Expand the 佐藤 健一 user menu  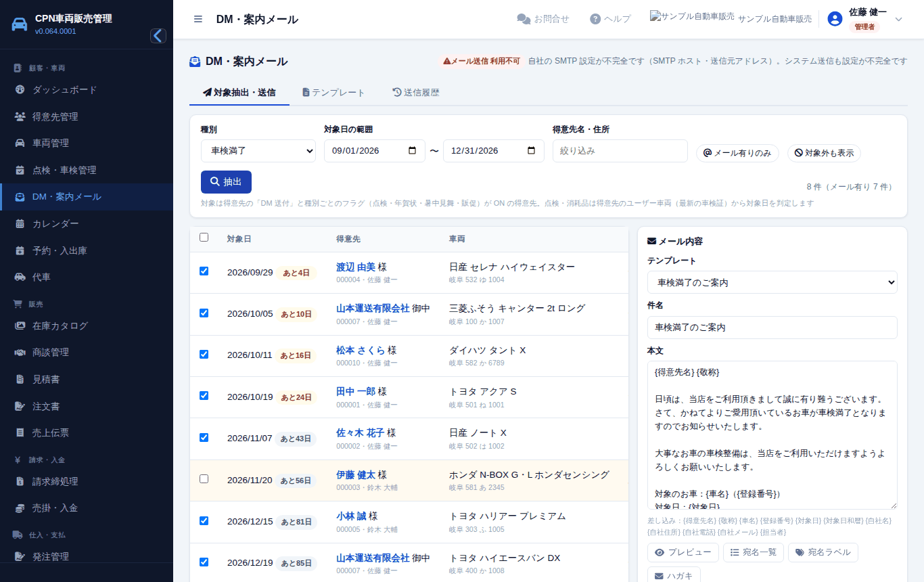pos(866,19)
